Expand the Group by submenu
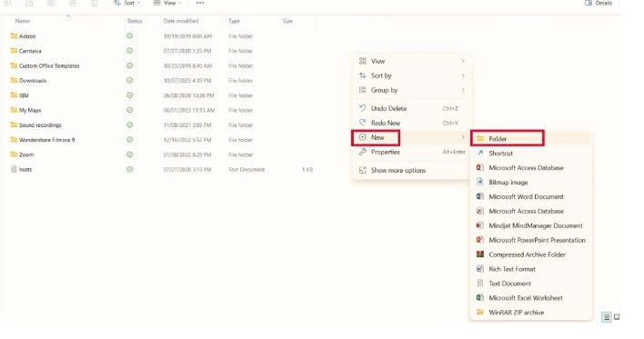 463,90
